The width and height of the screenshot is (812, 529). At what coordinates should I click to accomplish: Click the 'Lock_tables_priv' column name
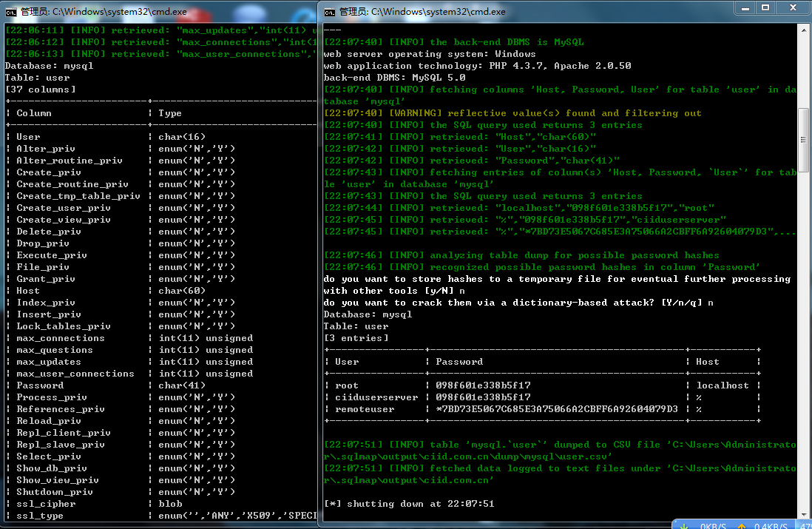click(x=63, y=326)
